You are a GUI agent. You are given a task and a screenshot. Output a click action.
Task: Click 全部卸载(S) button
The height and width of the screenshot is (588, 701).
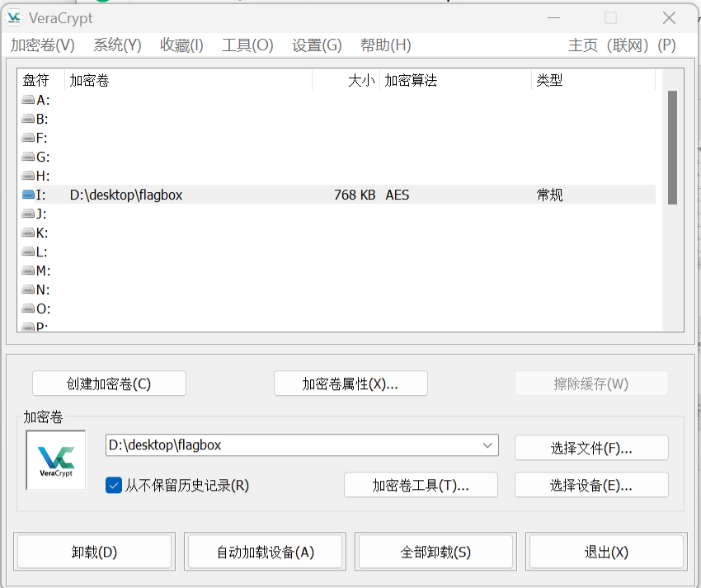(436, 552)
